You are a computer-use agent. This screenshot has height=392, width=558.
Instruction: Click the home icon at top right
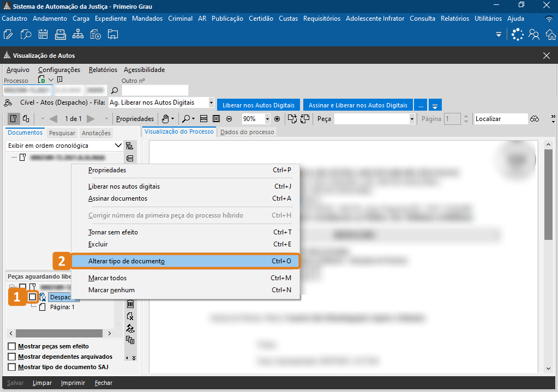tap(551, 35)
